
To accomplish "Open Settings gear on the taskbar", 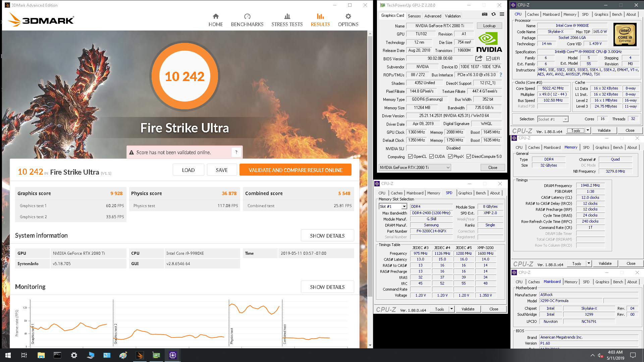I will [74, 355].
